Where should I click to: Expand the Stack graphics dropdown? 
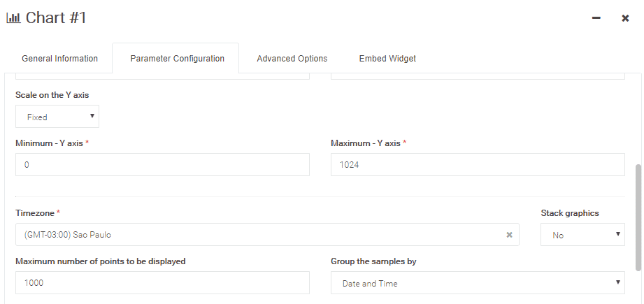tap(582, 235)
